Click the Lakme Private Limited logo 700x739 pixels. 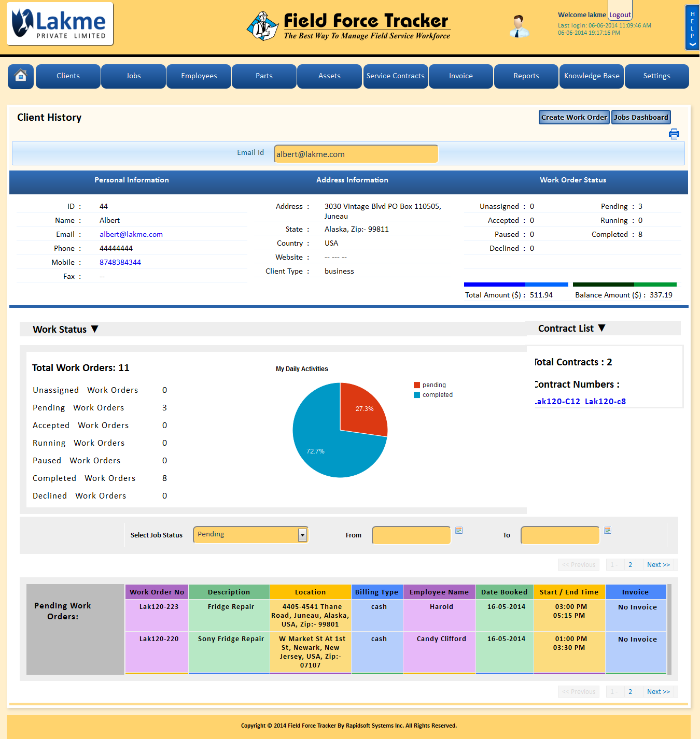click(60, 23)
